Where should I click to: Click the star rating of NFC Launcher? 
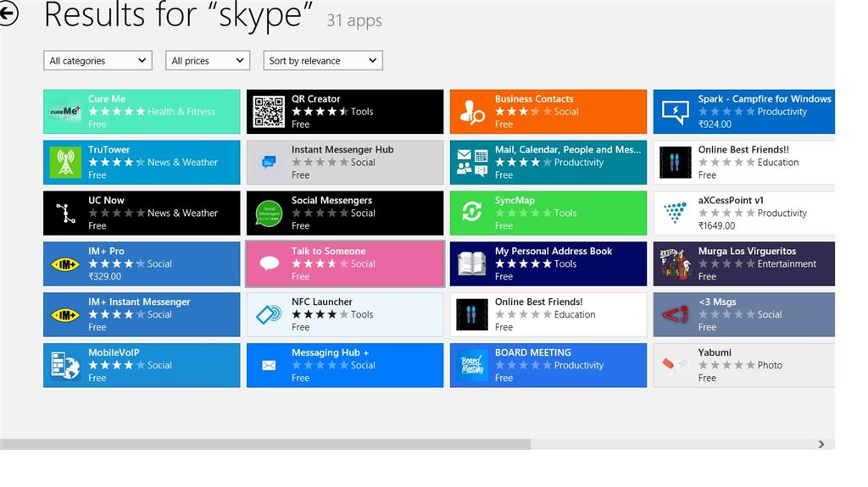pyautogui.click(x=320, y=314)
